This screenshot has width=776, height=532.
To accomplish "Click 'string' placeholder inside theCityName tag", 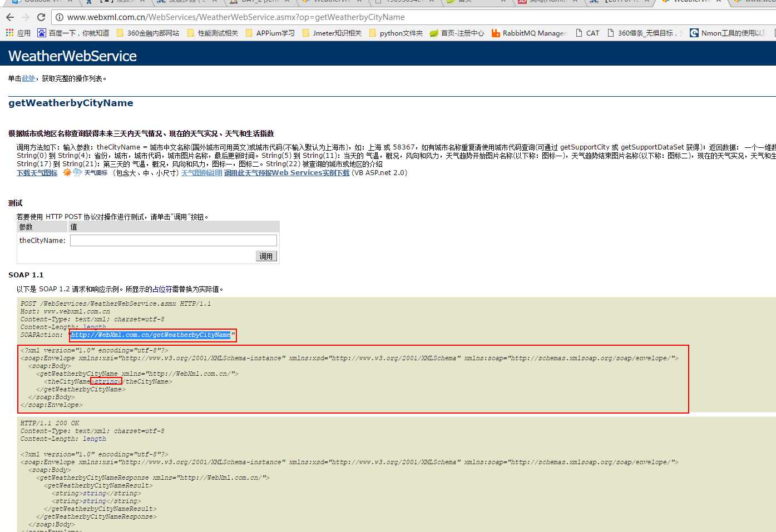I will (x=106, y=381).
